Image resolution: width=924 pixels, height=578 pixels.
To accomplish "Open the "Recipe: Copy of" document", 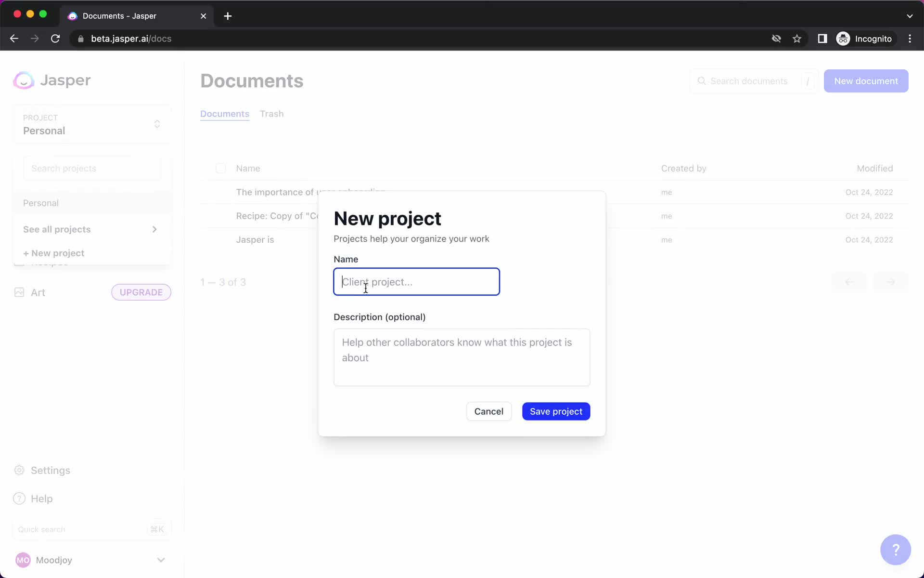I will 277,216.
